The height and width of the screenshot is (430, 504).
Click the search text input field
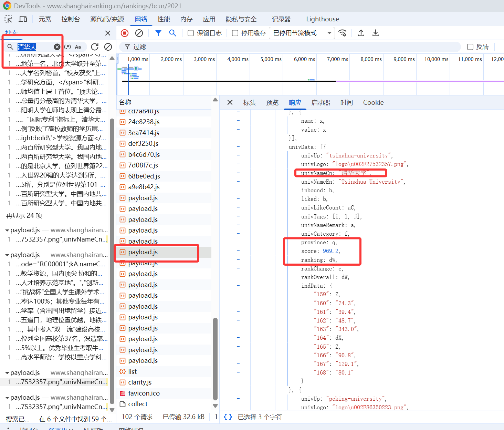34,47
